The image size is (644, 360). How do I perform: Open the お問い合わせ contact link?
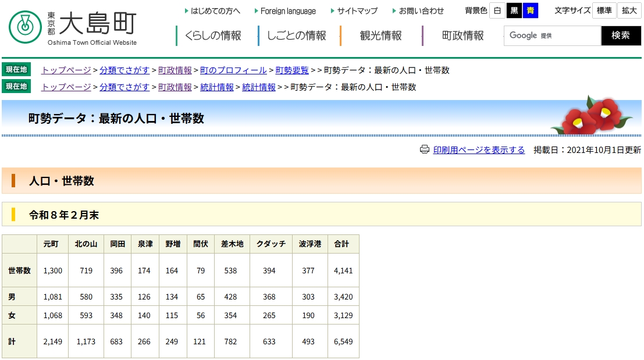[421, 11]
